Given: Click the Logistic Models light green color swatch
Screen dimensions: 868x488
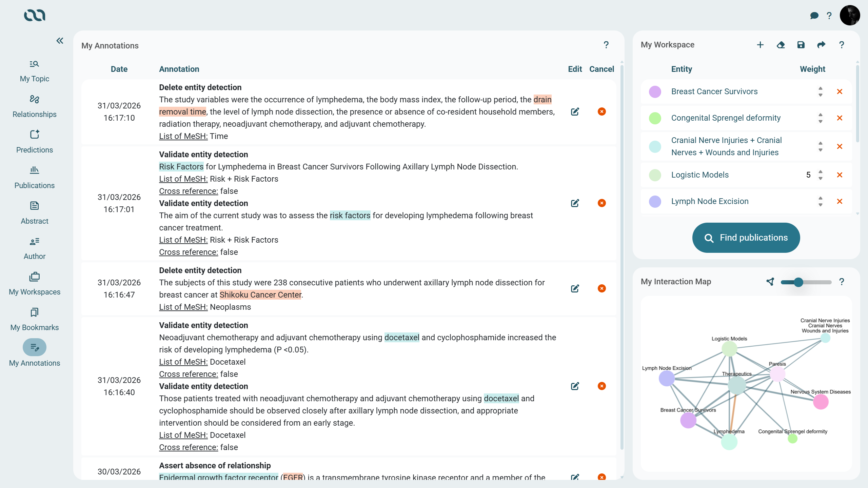Looking at the screenshot, I should (655, 175).
